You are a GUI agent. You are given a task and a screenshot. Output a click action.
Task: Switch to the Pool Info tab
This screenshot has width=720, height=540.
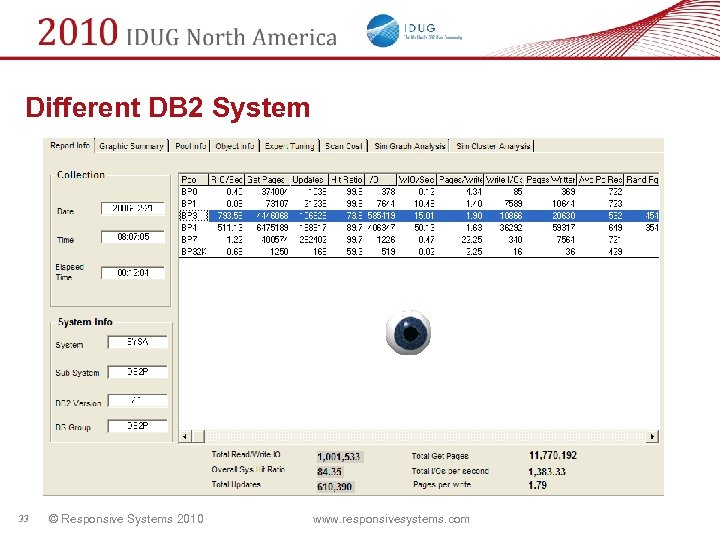click(x=190, y=146)
